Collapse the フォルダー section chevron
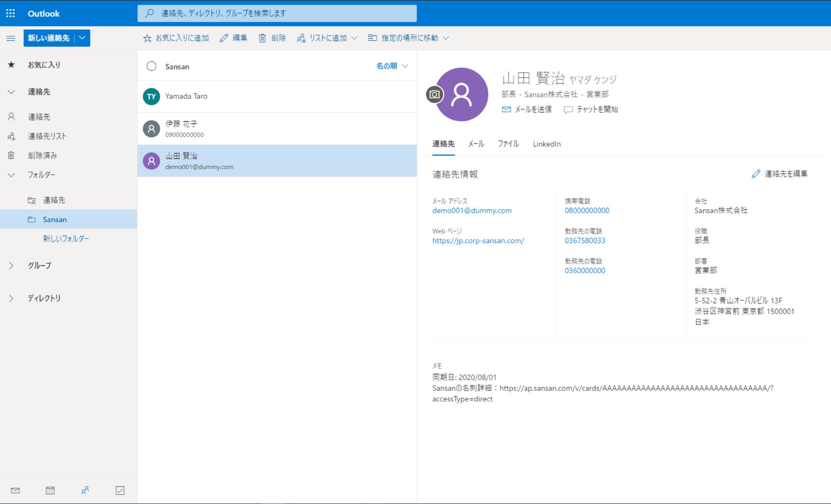 point(11,175)
